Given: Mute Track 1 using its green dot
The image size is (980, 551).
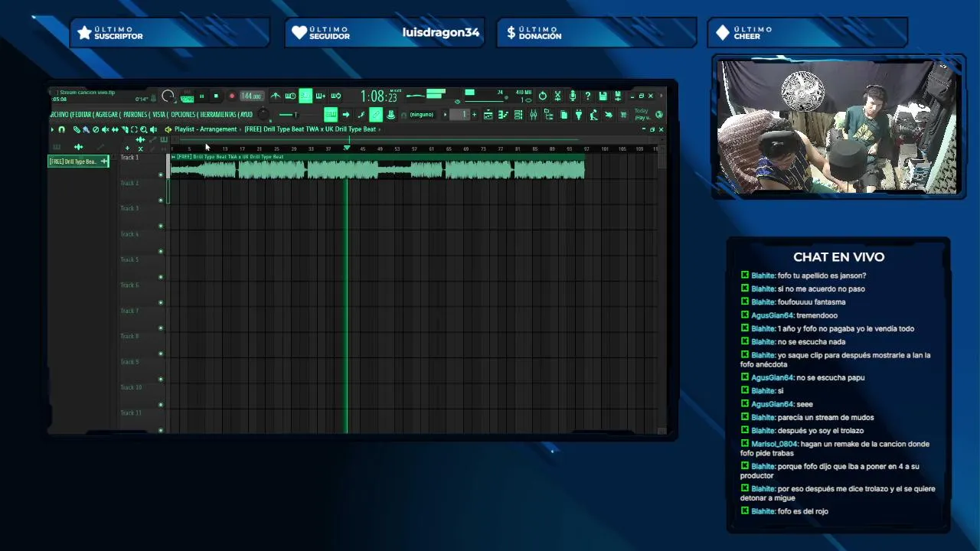Looking at the screenshot, I should [161, 174].
